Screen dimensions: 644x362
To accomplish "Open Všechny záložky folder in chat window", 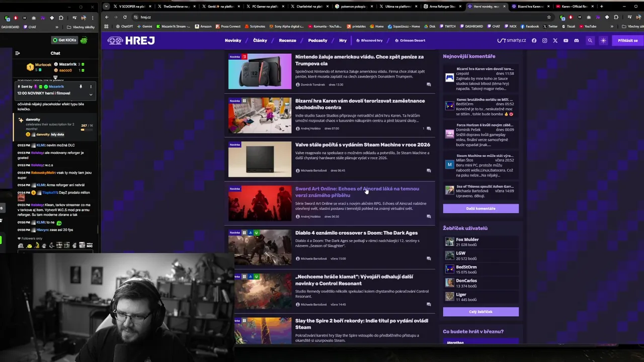I will 80,27.
